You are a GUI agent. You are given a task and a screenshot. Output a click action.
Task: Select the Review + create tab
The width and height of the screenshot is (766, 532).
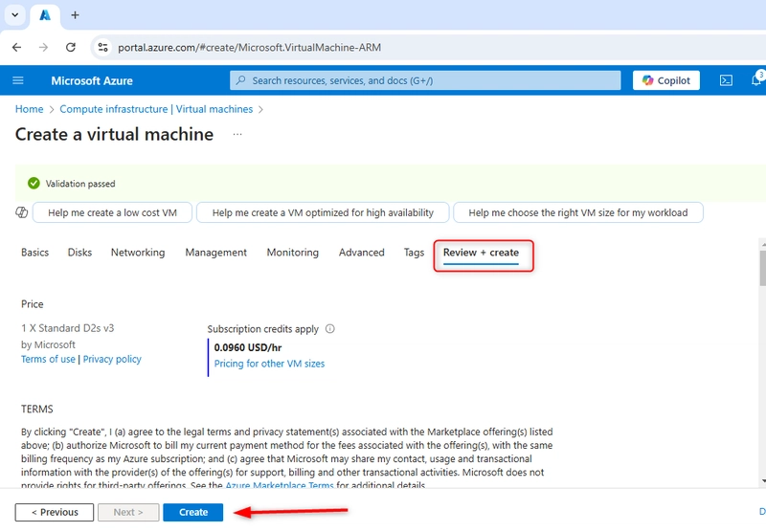[482, 253]
